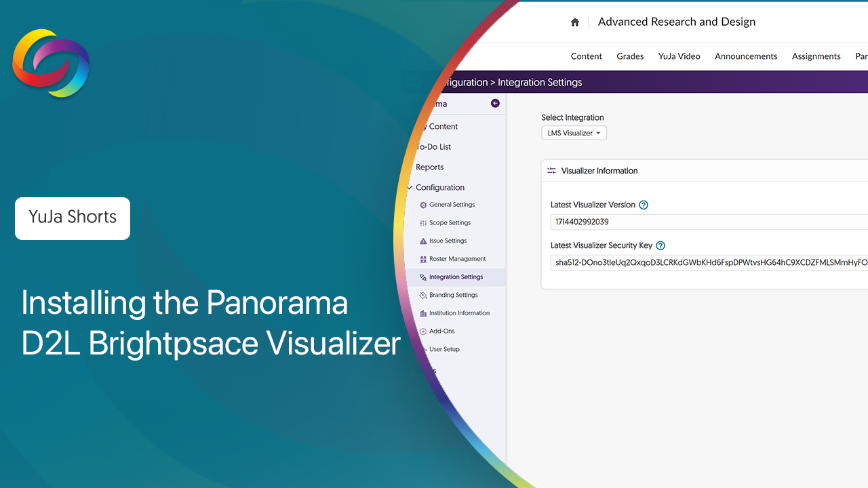Click the Scope Settings sliders icon
Screen dimensions: 868x488
tap(424, 223)
